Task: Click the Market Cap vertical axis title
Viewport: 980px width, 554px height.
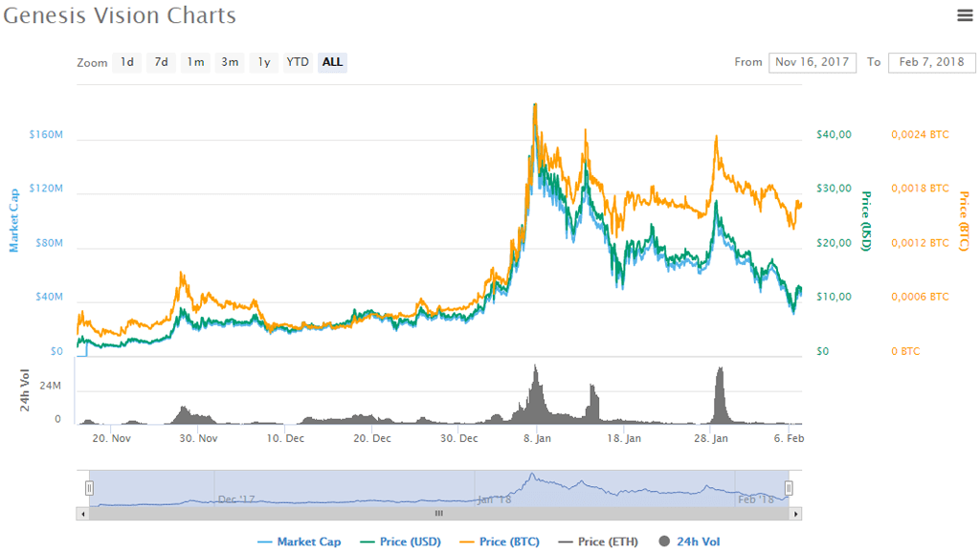Action: tap(13, 220)
